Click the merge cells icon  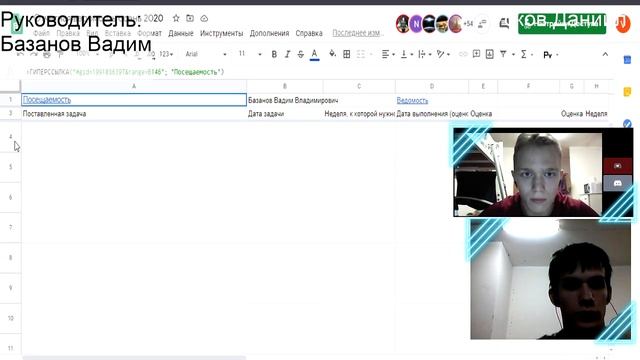(361, 54)
